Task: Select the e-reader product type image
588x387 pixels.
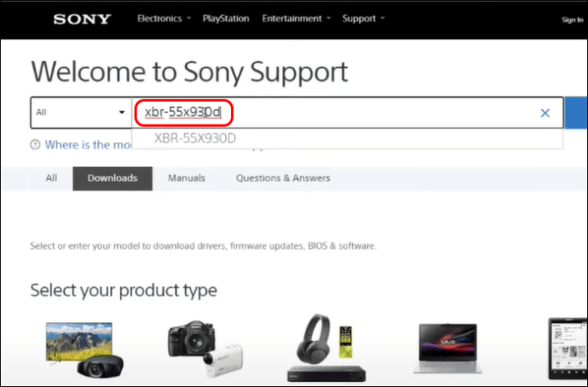Action: (x=568, y=349)
